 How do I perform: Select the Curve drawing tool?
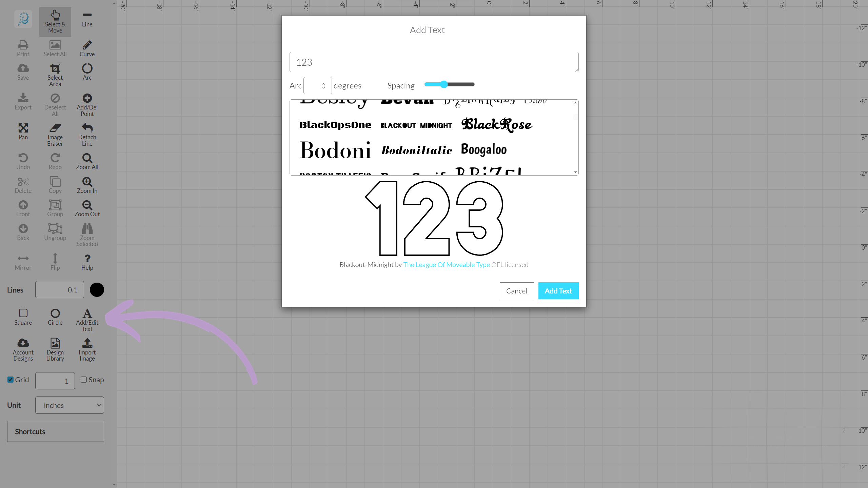pos(87,48)
